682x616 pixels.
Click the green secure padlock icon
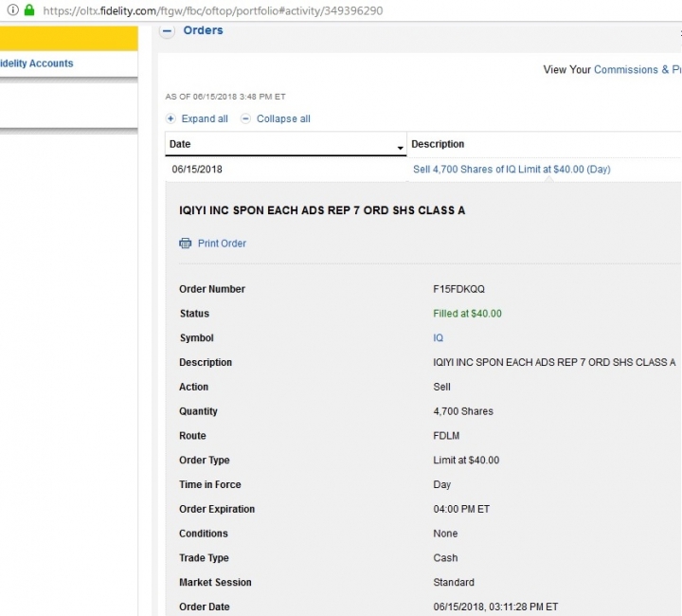29,9
